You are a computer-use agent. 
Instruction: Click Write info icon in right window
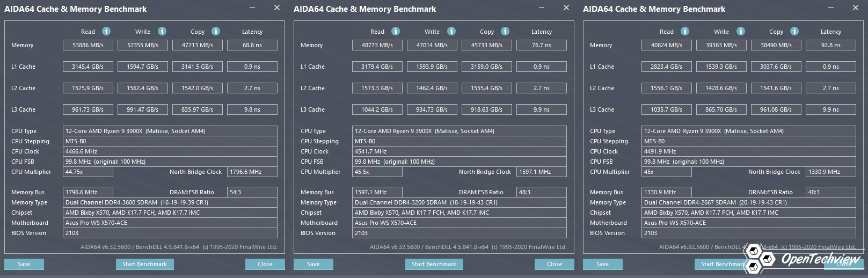(x=741, y=31)
